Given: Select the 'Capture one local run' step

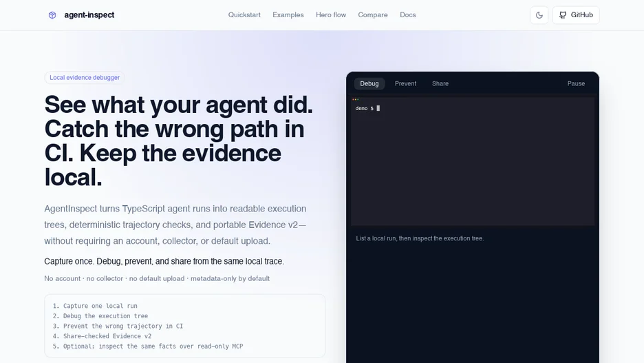Looking at the screenshot, I should pyautogui.click(x=95, y=306).
